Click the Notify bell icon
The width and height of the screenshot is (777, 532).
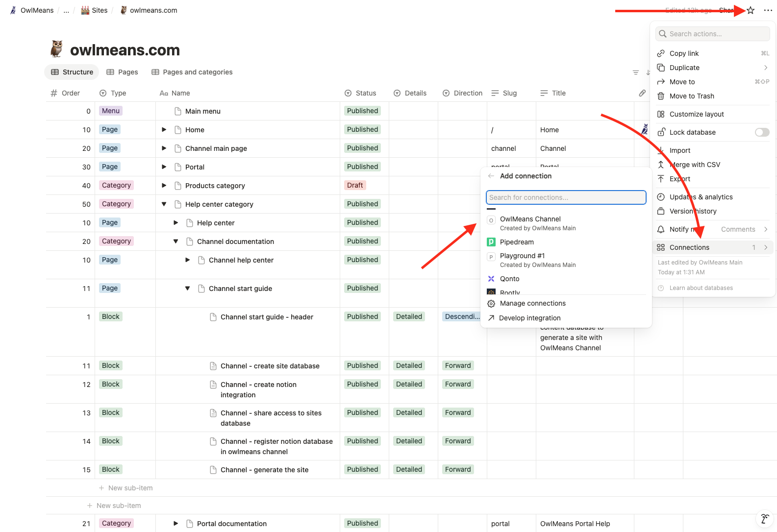(661, 229)
